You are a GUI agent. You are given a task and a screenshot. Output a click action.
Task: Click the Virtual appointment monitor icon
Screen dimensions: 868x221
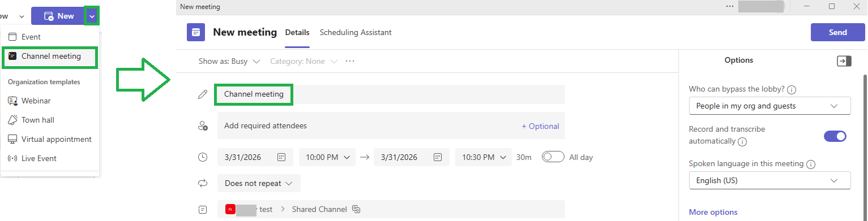click(12, 139)
